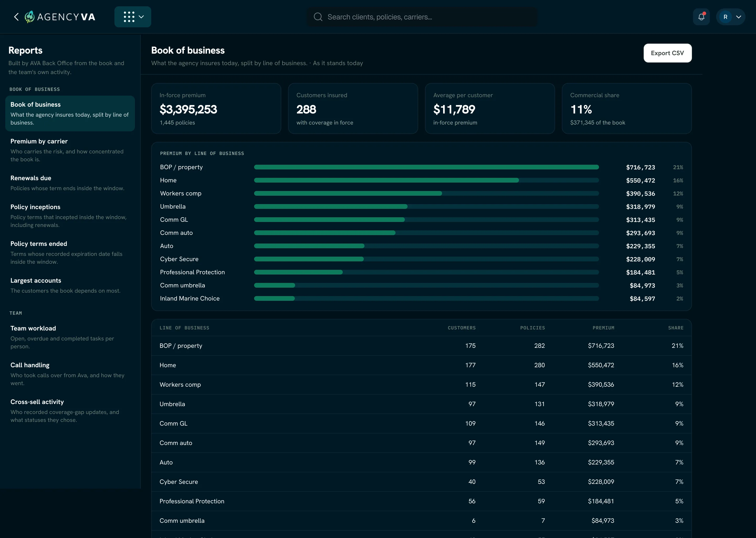Focus the search clients, policies, carriers field

pyautogui.click(x=422, y=17)
